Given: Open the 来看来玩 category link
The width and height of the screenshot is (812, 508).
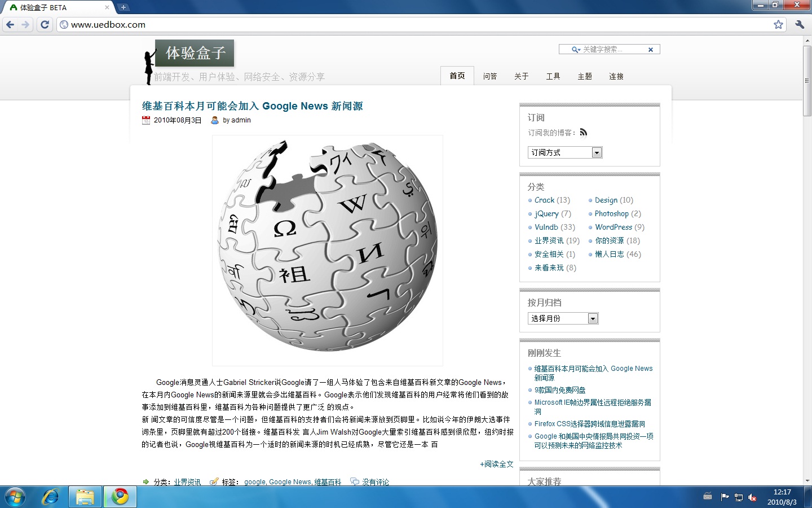Looking at the screenshot, I should [549, 268].
